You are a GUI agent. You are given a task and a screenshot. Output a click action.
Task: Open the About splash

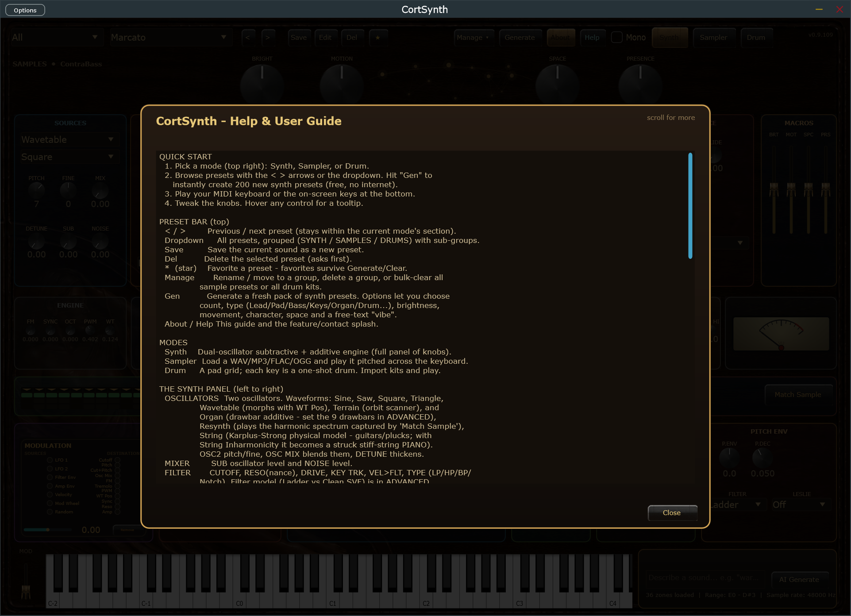click(x=561, y=38)
